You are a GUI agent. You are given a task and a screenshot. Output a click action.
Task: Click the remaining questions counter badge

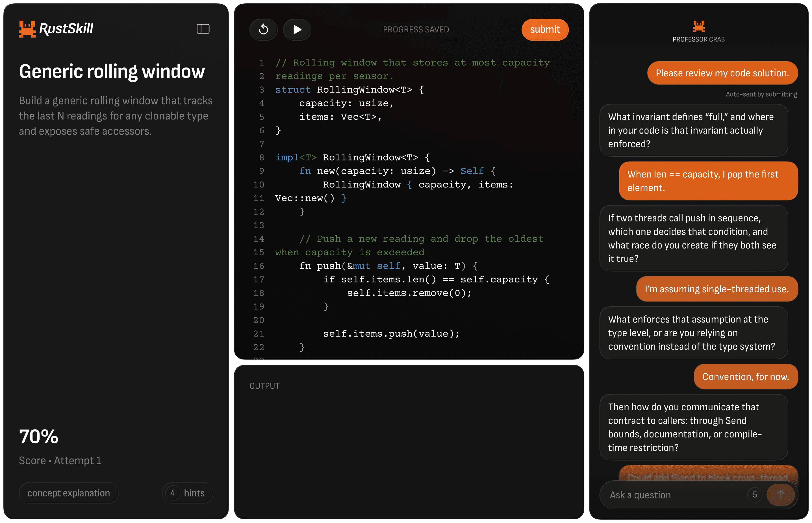coord(755,494)
